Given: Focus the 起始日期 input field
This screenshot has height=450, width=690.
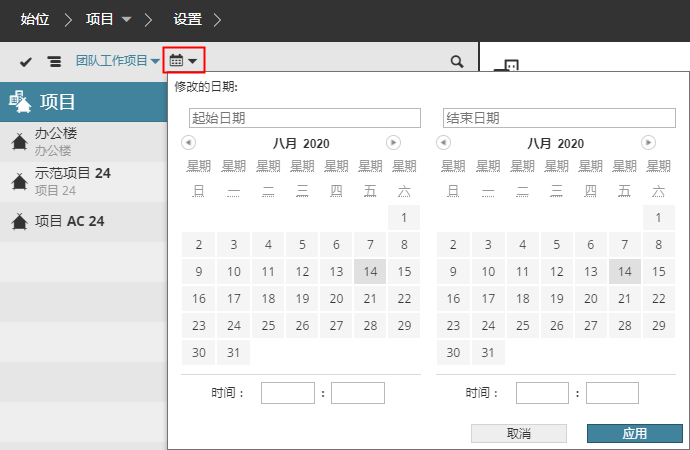Looking at the screenshot, I should coord(305,118).
